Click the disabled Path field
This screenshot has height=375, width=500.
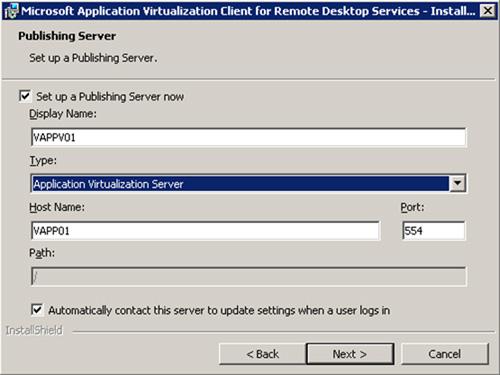click(x=248, y=276)
